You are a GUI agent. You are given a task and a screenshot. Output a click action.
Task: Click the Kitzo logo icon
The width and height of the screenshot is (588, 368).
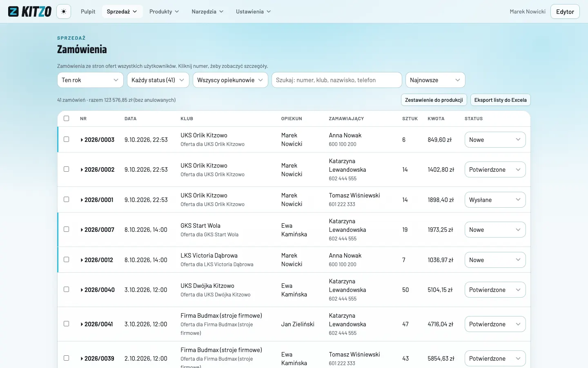pyautogui.click(x=13, y=11)
